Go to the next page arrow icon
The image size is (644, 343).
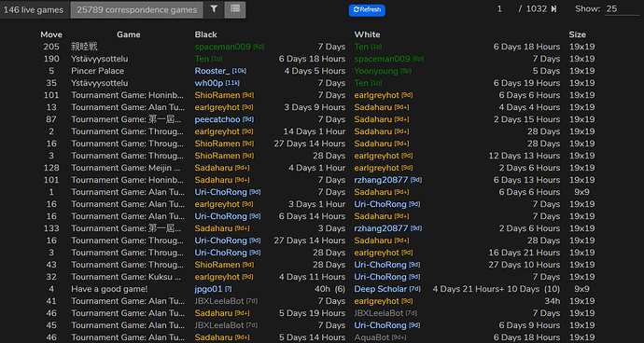(x=553, y=9)
